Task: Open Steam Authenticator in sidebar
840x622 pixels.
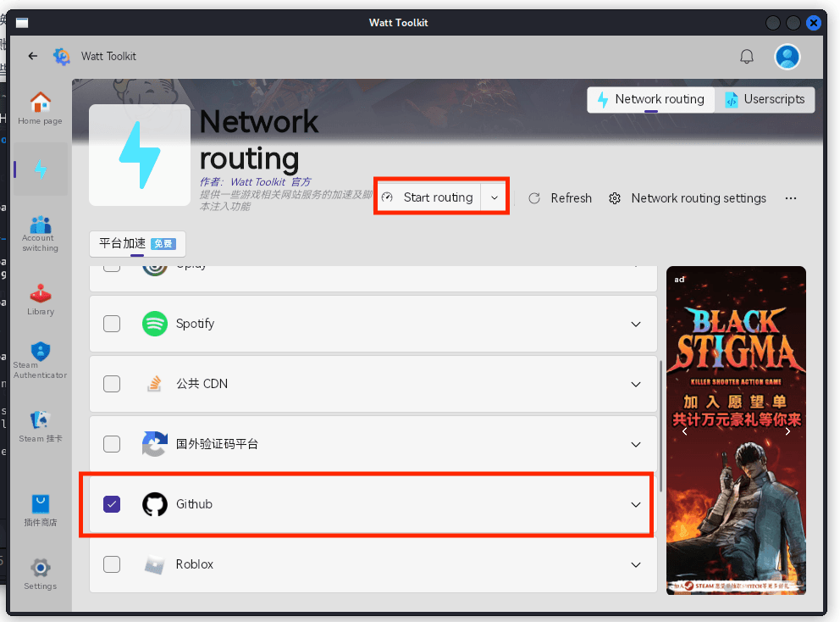Action: (40, 360)
